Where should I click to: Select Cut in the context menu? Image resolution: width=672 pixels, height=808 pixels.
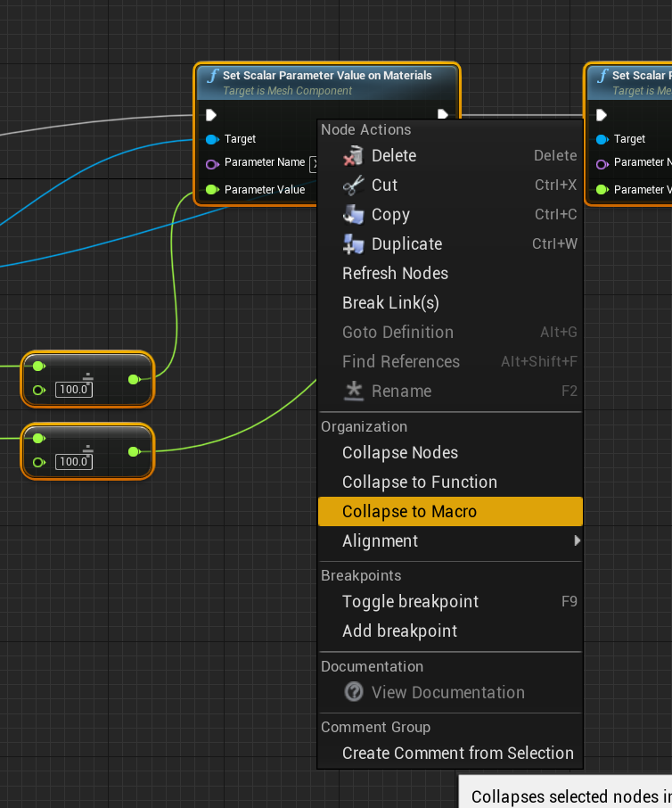[450, 185]
